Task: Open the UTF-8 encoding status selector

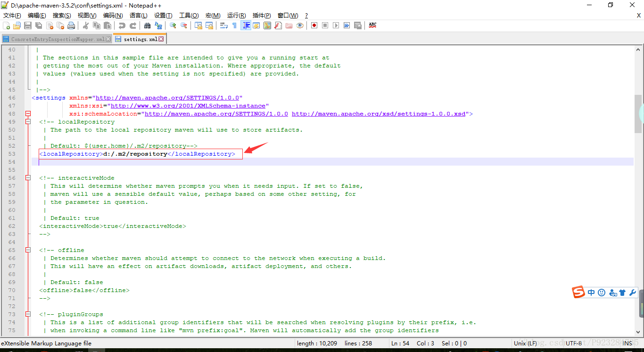Action: (574, 344)
